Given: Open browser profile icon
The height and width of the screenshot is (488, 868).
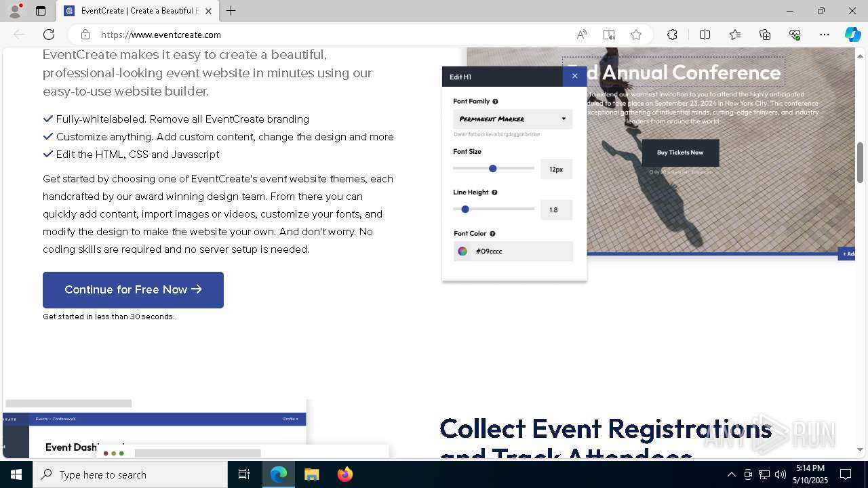Looking at the screenshot, I should [x=15, y=11].
